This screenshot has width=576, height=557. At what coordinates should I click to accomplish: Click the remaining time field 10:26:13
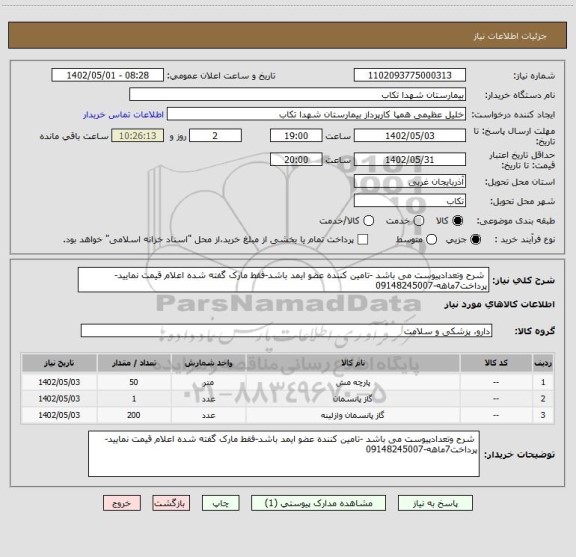(138, 136)
